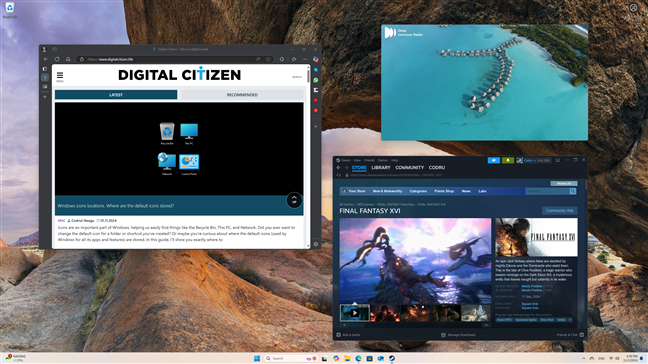Open Edge profile avatar

(44, 49)
